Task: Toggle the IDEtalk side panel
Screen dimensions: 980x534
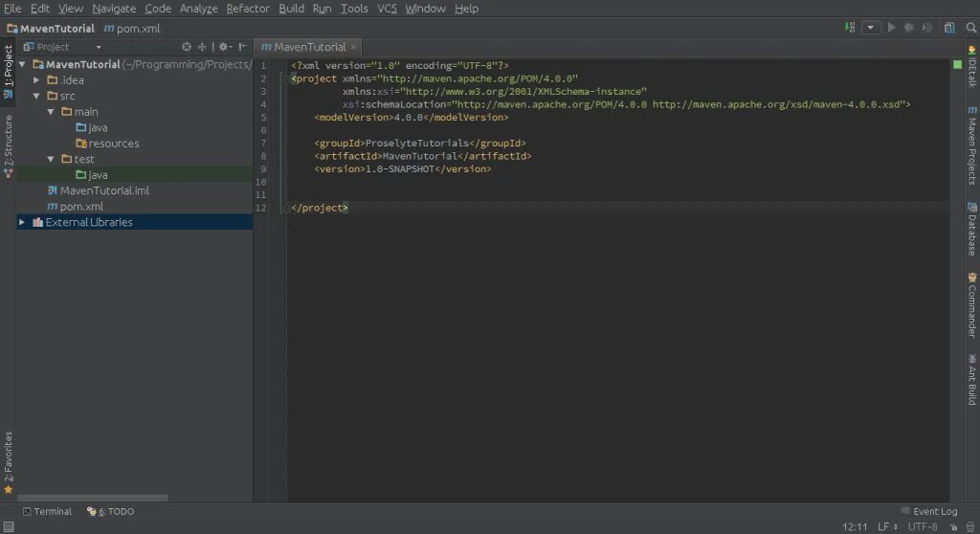Action: coord(972,66)
